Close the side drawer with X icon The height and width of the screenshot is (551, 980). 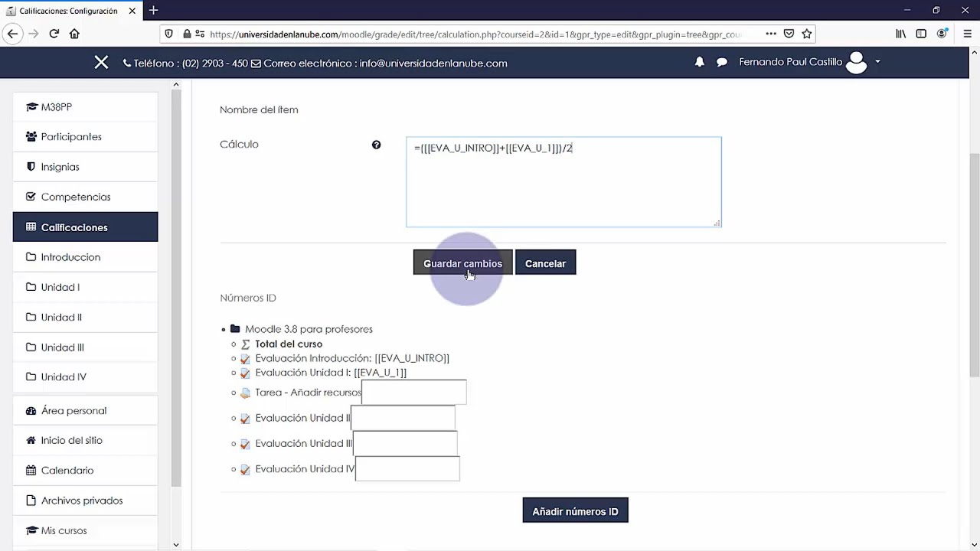pyautogui.click(x=101, y=63)
